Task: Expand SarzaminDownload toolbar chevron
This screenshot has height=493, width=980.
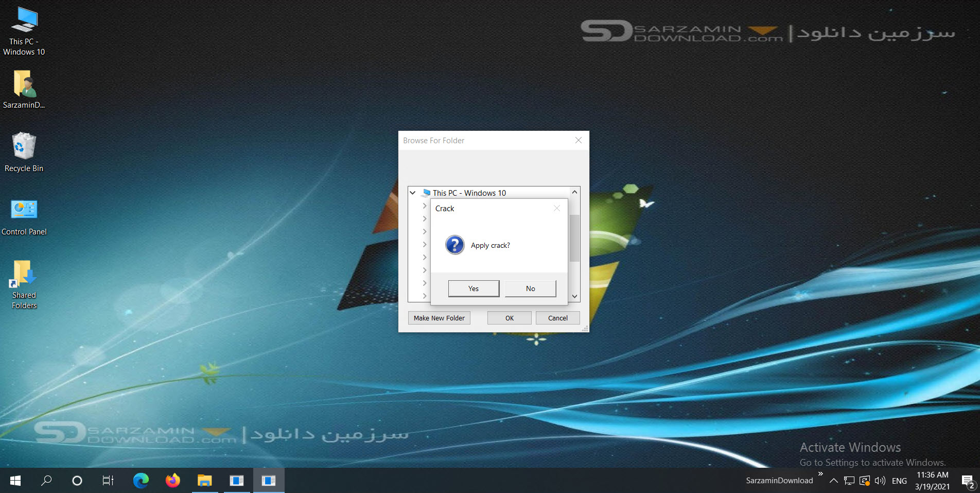Action: (x=820, y=474)
